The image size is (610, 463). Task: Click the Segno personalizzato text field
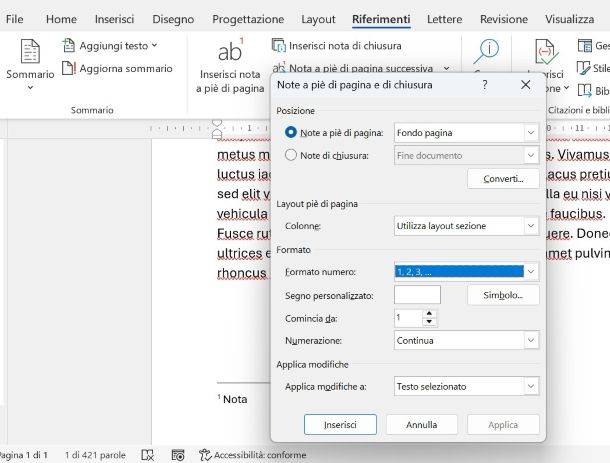417,295
